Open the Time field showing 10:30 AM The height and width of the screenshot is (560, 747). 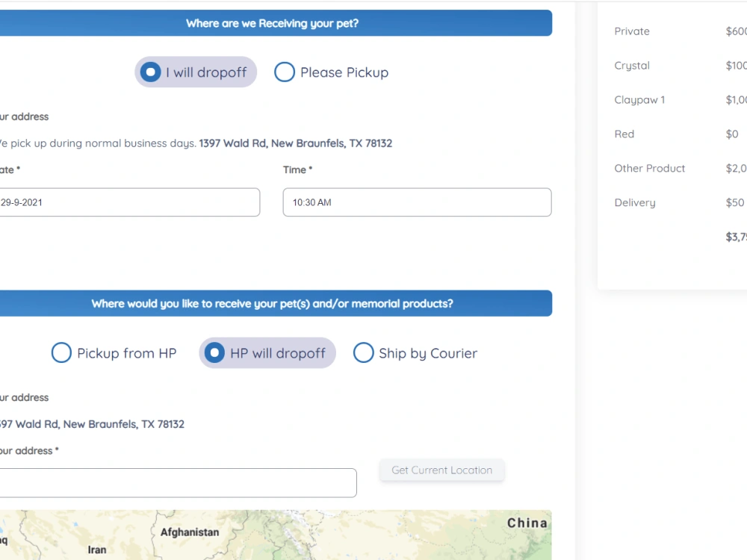click(x=418, y=202)
